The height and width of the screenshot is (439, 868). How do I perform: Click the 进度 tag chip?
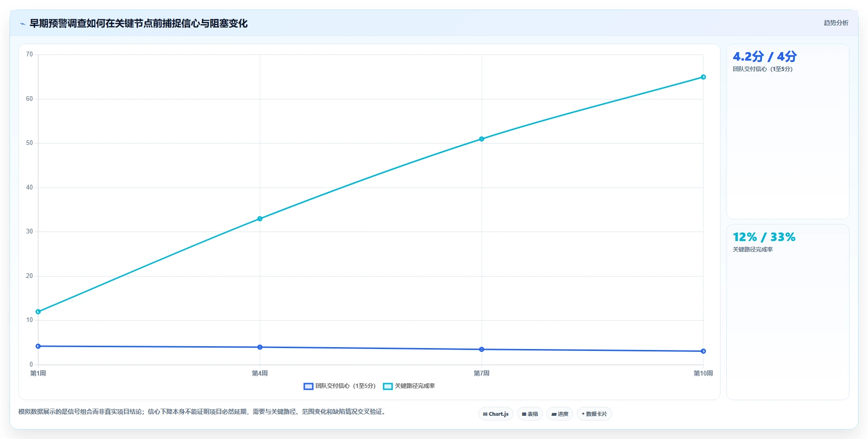click(560, 414)
